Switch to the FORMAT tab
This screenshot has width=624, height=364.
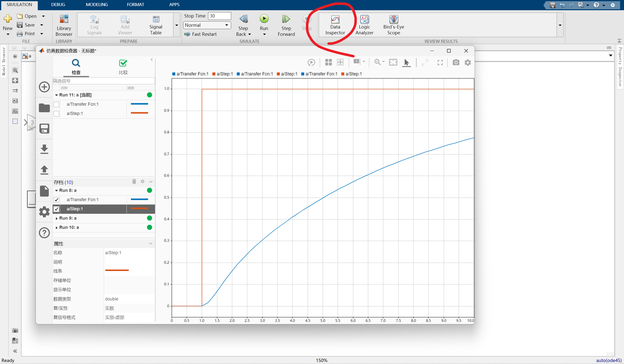click(x=136, y=4)
